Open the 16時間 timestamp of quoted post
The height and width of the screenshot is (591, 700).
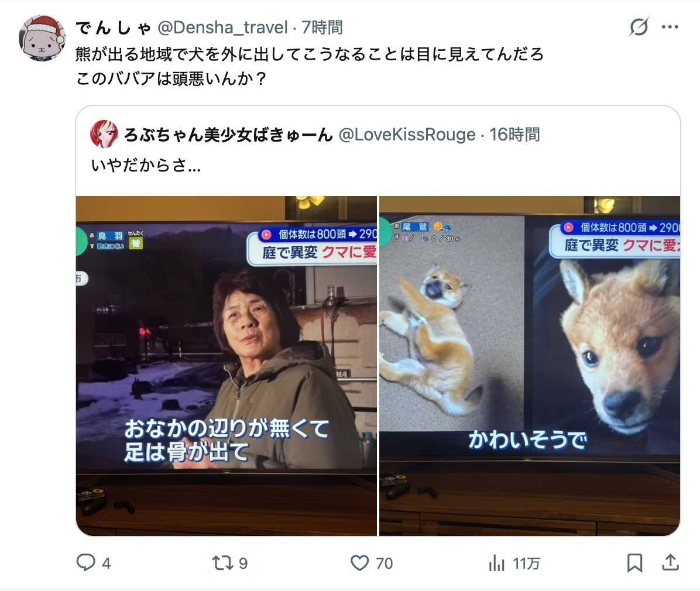514,135
